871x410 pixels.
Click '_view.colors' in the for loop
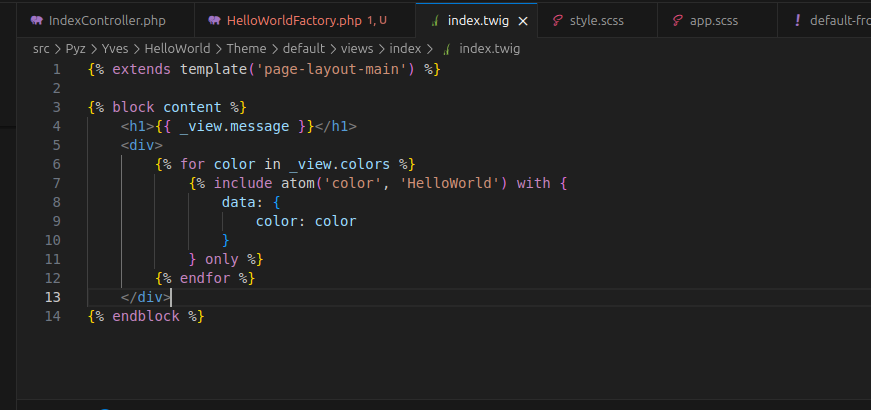(339, 164)
